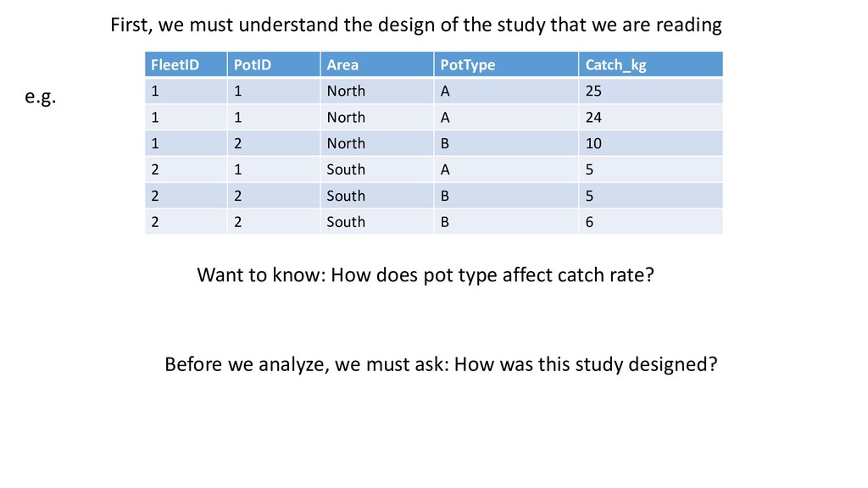Screen dimensions: 868x488
Task: Click FleetID cell in first table row
Action: tap(186, 91)
